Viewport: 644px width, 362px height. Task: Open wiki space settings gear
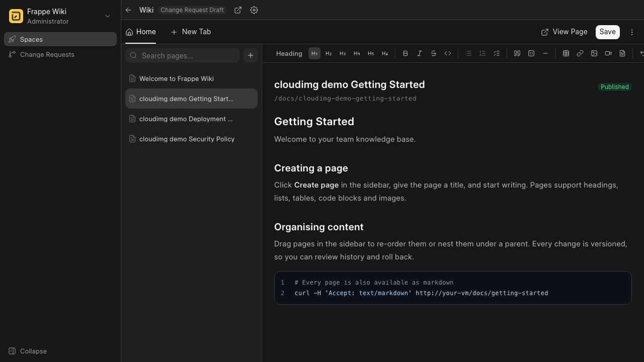tap(254, 10)
